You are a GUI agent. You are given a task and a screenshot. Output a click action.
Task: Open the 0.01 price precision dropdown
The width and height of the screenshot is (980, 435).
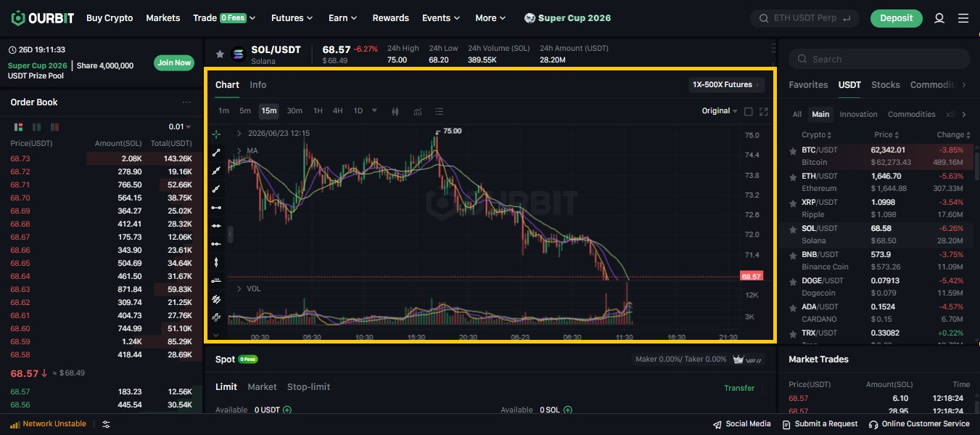point(179,126)
